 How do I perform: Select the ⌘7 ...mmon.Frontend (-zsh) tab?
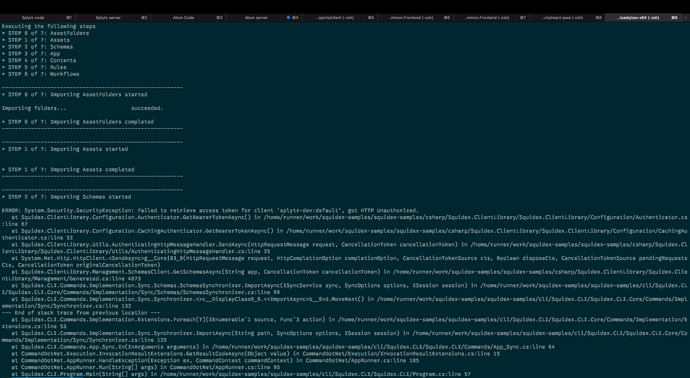(491, 18)
